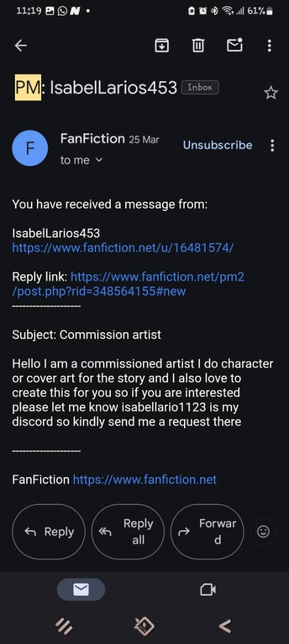Delete the email with the trash icon
The height and width of the screenshot is (644, 289).
[x=198, y=45]
